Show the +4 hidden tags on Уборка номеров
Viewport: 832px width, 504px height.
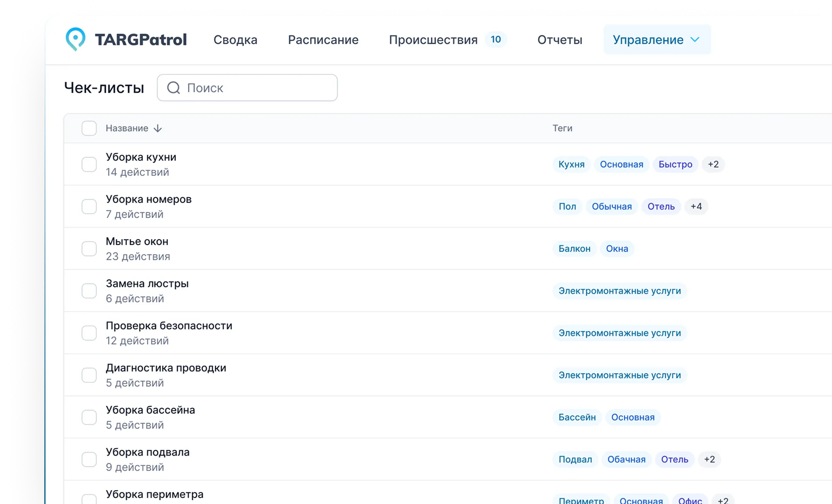click(x=696, y=207)
